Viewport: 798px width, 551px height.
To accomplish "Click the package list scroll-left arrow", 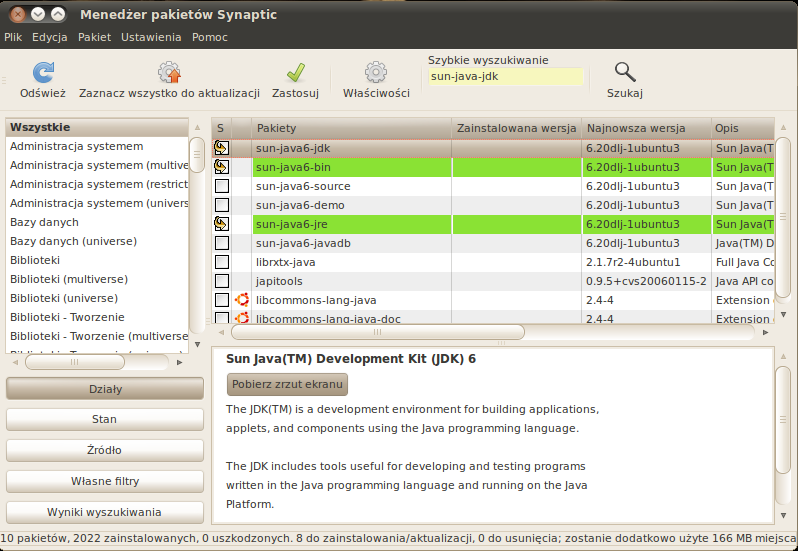I will pos(221,332).
